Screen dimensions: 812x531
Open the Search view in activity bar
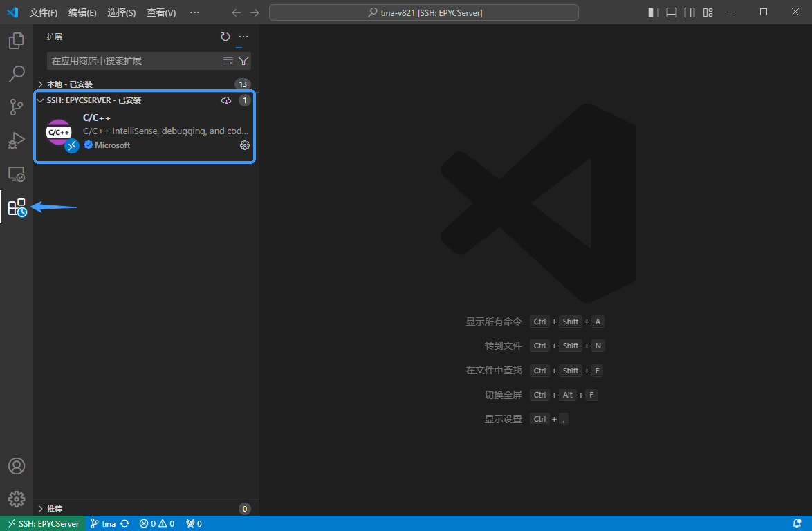(x=17, y=74)
